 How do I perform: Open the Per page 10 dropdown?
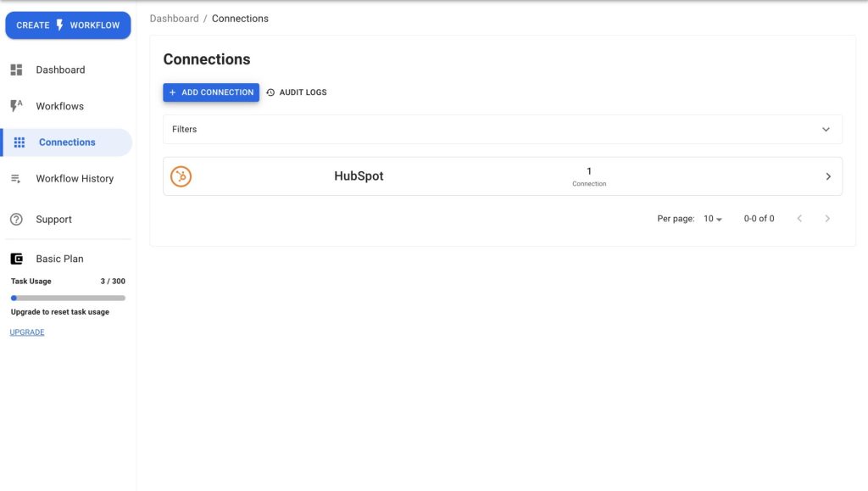pos(712,219)
